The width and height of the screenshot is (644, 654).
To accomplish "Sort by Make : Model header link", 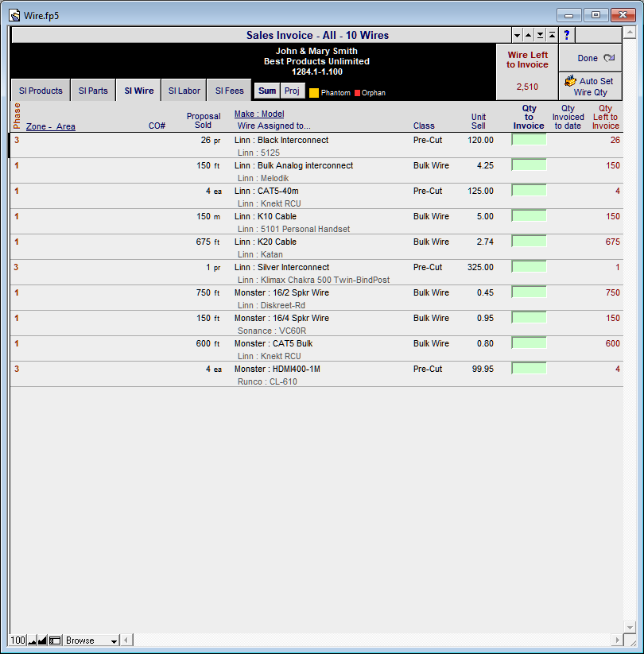I will [x=259, y=114].
